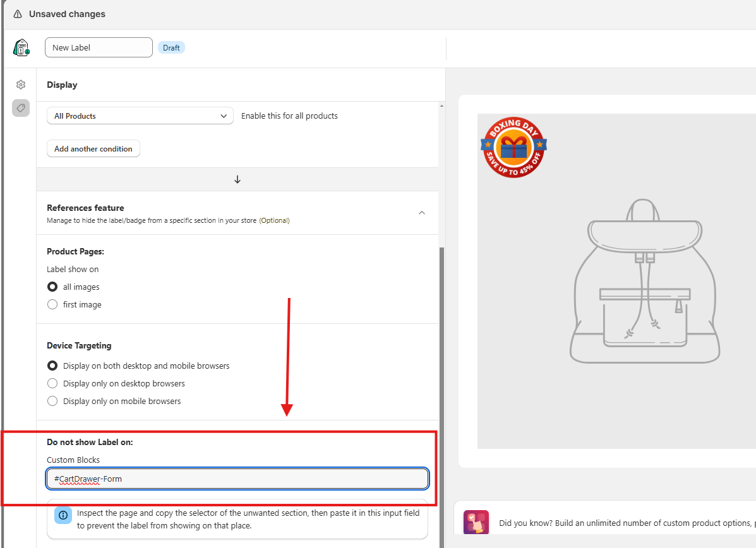756x548 pixels.
Task: Open the All Products dropdown
Action: coord(140,116)
